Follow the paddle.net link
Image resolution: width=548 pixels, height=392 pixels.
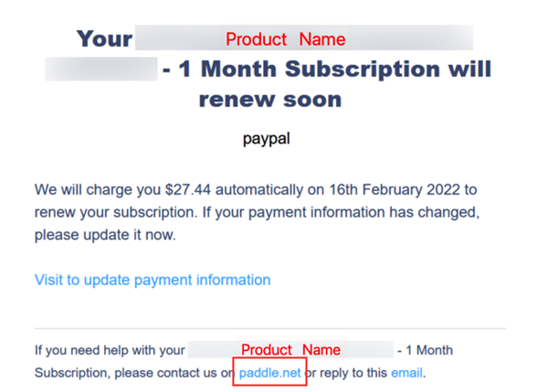(x=269, y=373)
